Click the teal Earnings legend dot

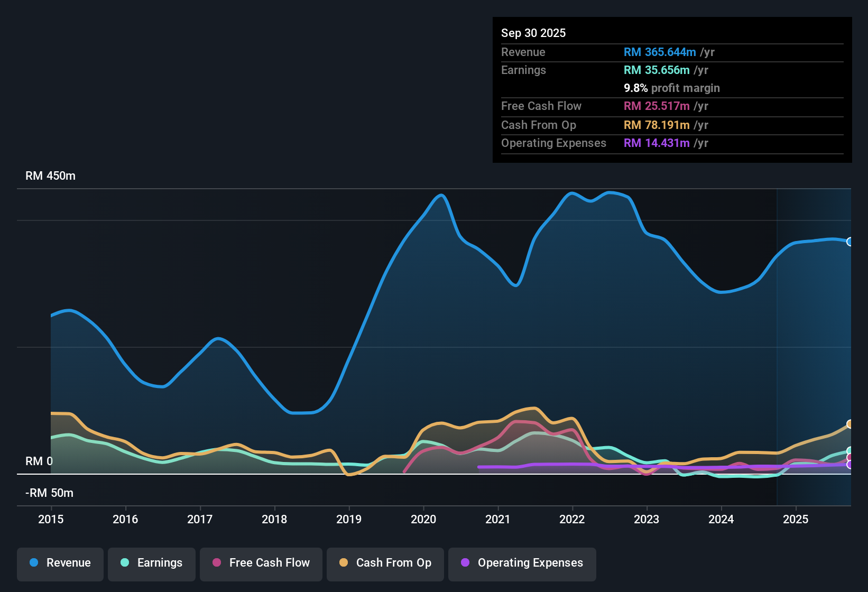(x=125, y=563)
